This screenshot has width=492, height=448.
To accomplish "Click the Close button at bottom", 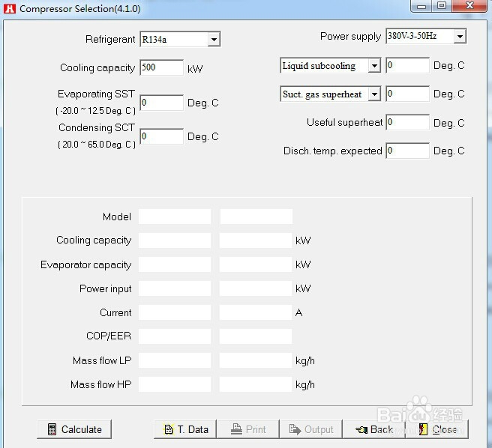I will tap(437, 429).
